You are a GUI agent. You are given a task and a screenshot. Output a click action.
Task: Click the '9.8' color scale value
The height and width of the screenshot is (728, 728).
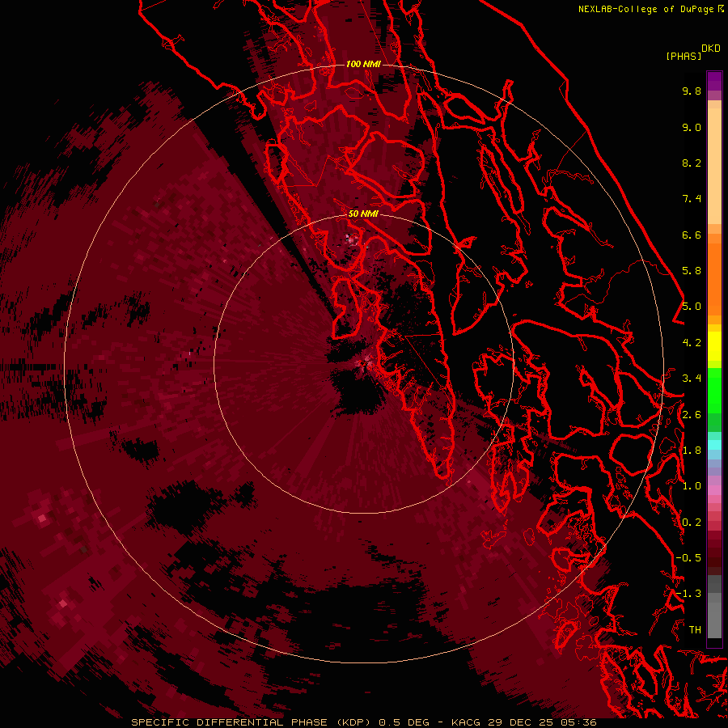pyautogui.click(x=692, y=91)
